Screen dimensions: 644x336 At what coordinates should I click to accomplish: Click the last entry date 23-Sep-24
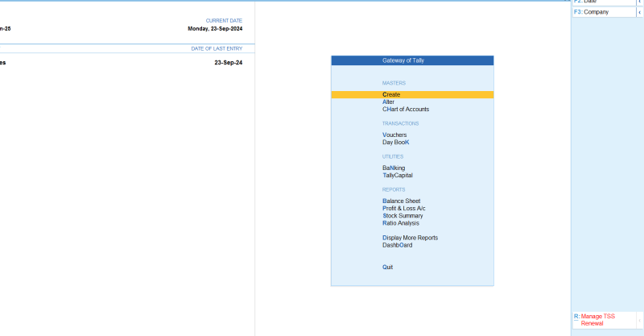[x=229, y=63]
